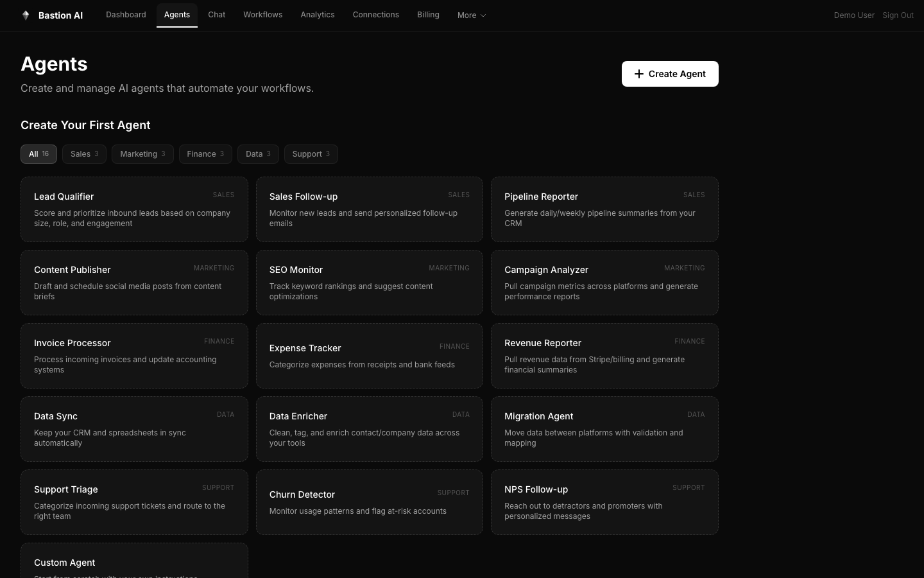The height and width of the screenshot is (578, 924).
Task: Select the SEO Monitor agent template
Action: (x=370, y=283)
